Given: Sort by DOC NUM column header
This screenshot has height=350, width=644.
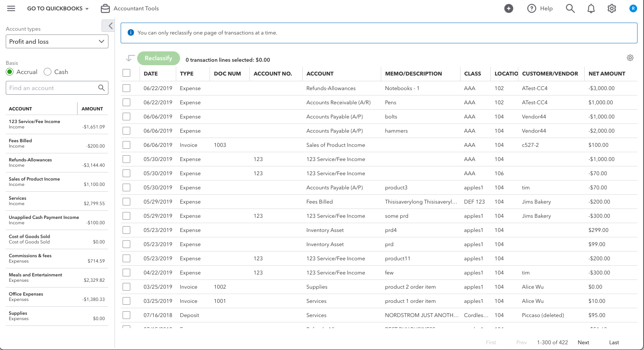Looking at the screenshot, I should click(227, 74).
